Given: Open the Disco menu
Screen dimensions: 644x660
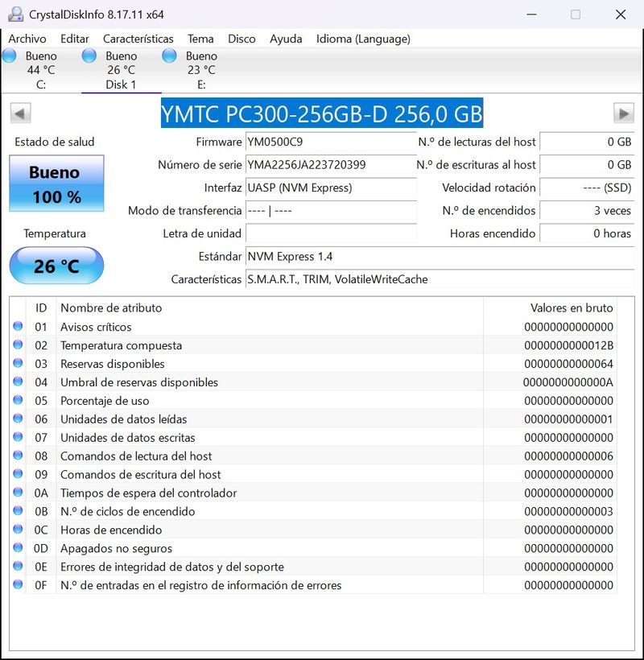Looking at the screenshot, I should 242,39.
